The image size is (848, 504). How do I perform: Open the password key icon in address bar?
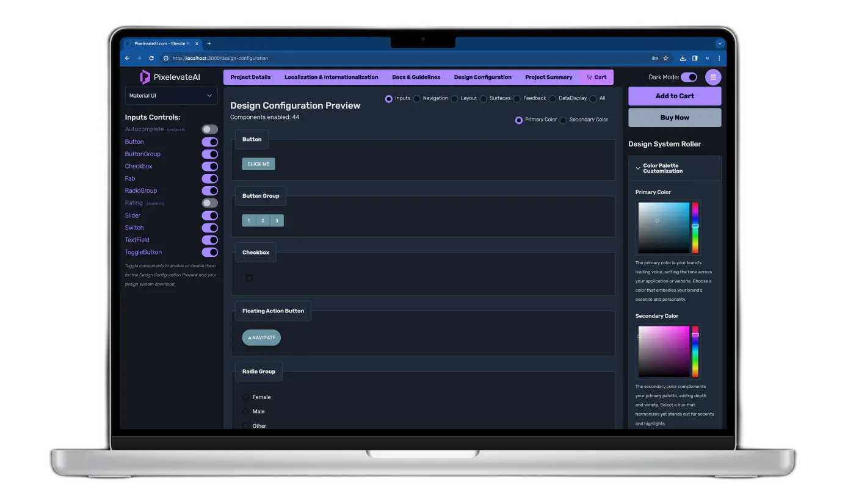[x=654, y=58]
